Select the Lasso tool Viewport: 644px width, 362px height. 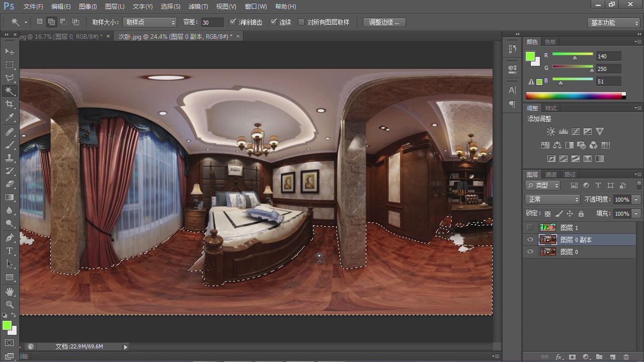(10, 78)
